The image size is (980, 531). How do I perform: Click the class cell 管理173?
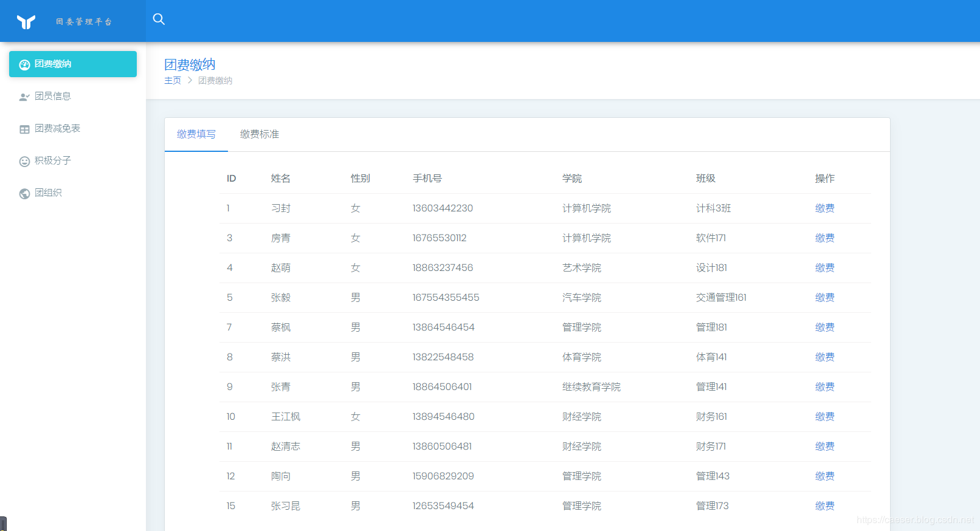(713, 506)
